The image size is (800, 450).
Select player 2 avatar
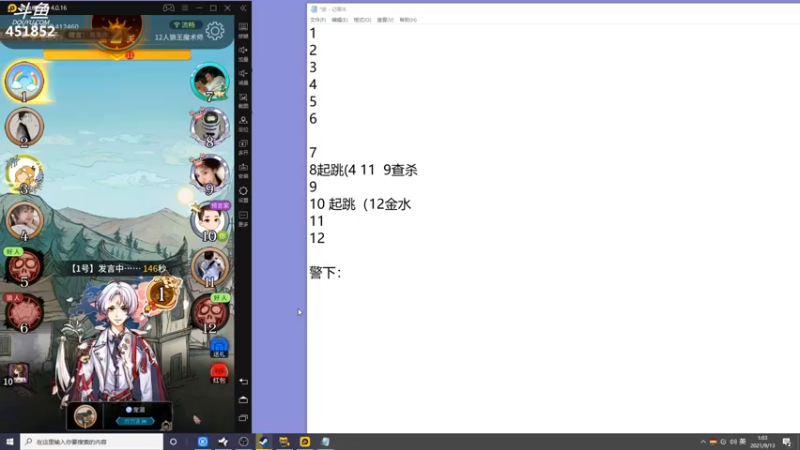click(24, 127)
